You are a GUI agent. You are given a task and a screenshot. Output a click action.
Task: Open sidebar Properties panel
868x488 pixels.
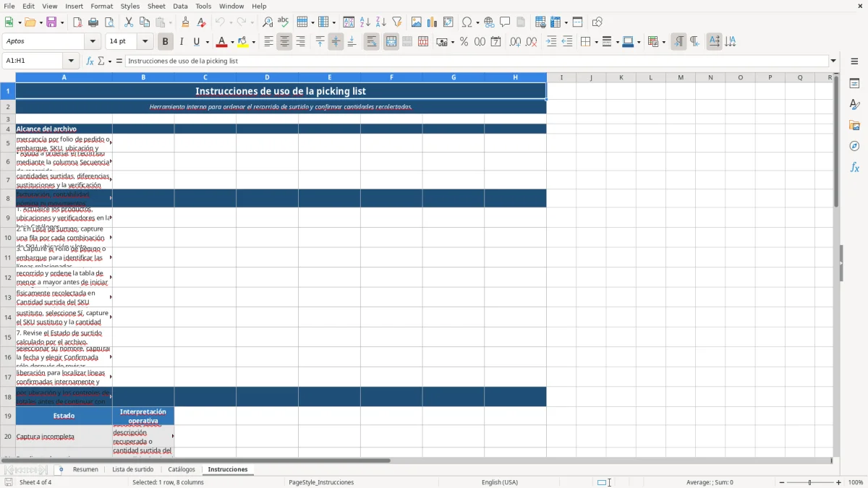click(x=854, y=83)
